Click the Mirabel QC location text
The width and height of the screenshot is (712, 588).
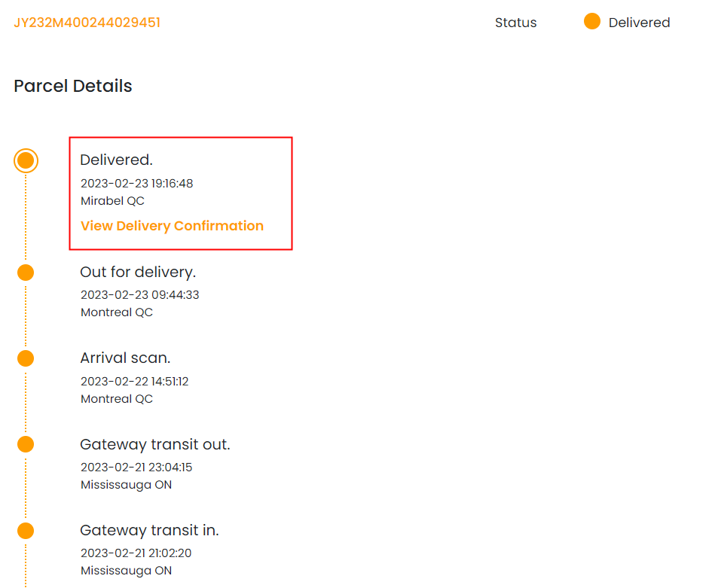[112, 201]
